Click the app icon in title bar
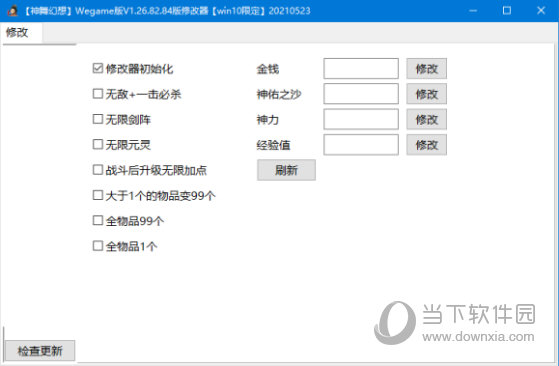This screenshot has width=559, height=366. [x=13, y=11]
